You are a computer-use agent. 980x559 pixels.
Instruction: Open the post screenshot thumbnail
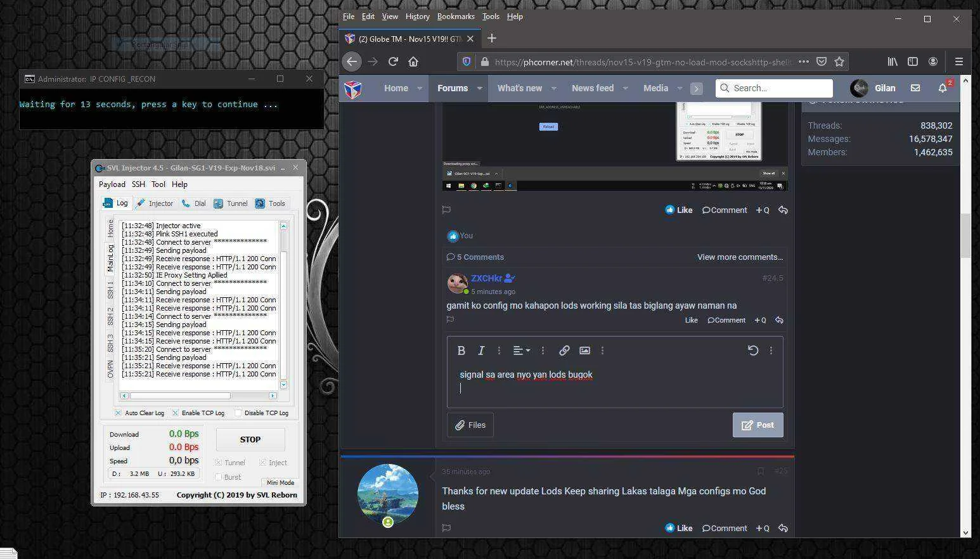615,146
